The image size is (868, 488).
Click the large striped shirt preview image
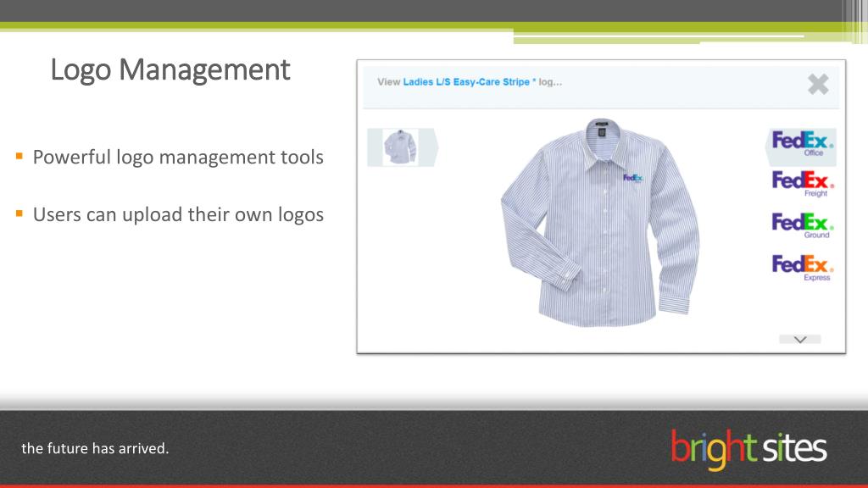[x=601, y=223]
